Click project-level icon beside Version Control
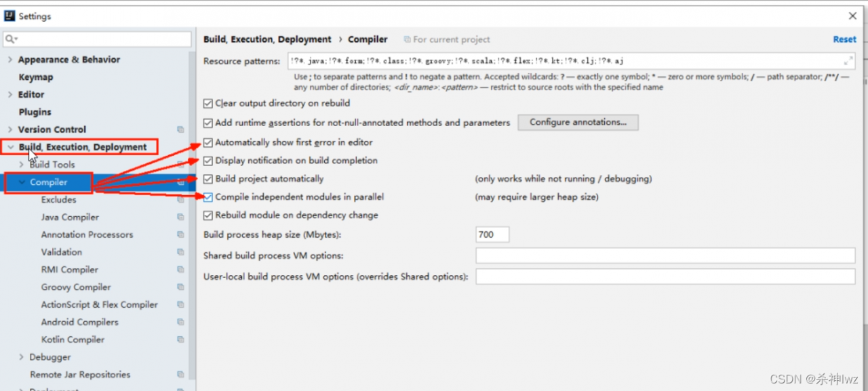The image size is (868, 391). point(180,129)
